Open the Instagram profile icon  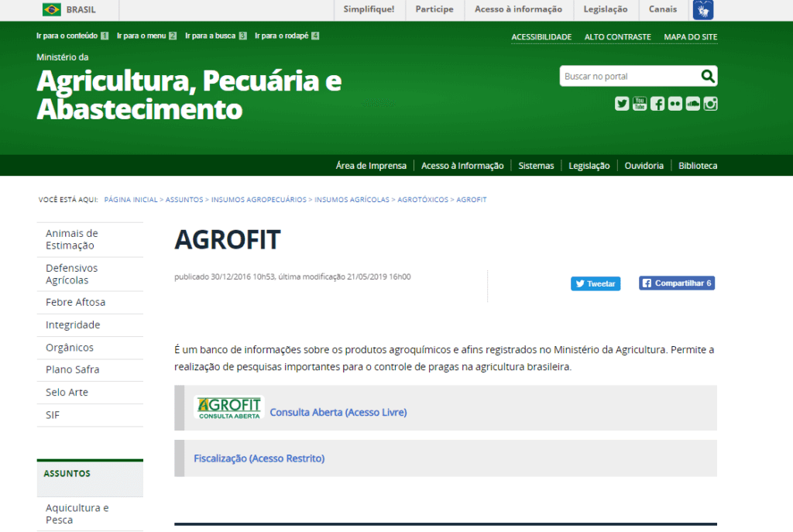(710, 103)
